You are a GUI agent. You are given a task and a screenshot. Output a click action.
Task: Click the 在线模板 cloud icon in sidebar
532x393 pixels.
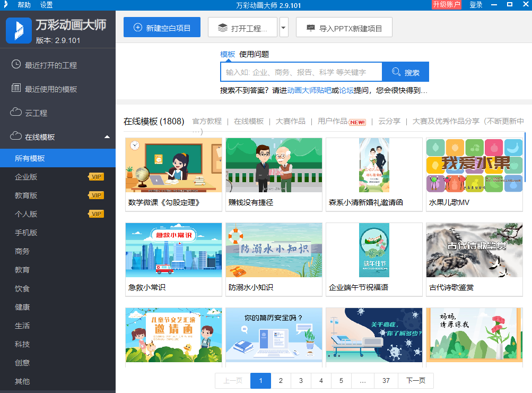pyautogui.click(x=15, y=136)
